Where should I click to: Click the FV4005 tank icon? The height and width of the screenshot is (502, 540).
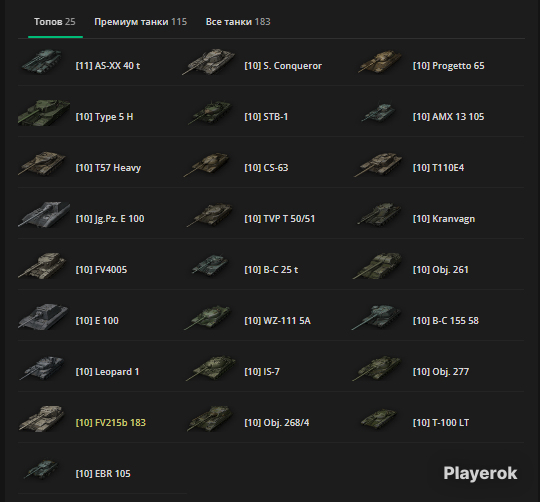point(42,265)
